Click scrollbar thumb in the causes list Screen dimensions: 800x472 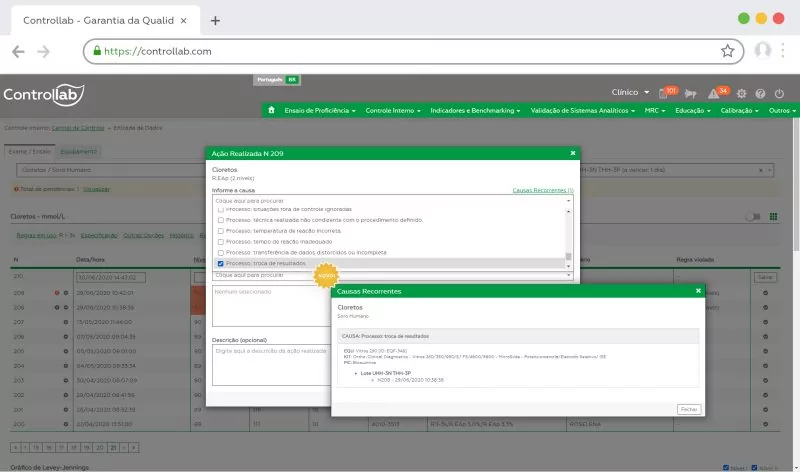568,256
